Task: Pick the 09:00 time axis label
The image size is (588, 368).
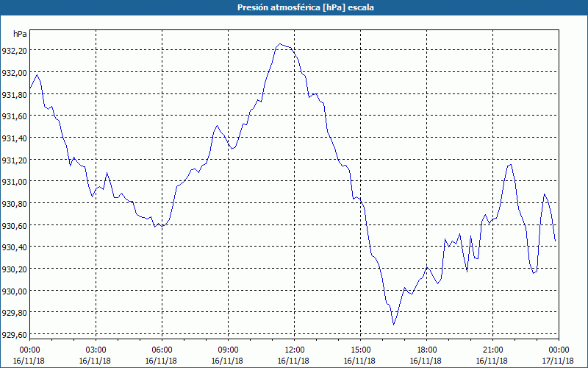Action: pyautogui.click(x=228, y=350)
